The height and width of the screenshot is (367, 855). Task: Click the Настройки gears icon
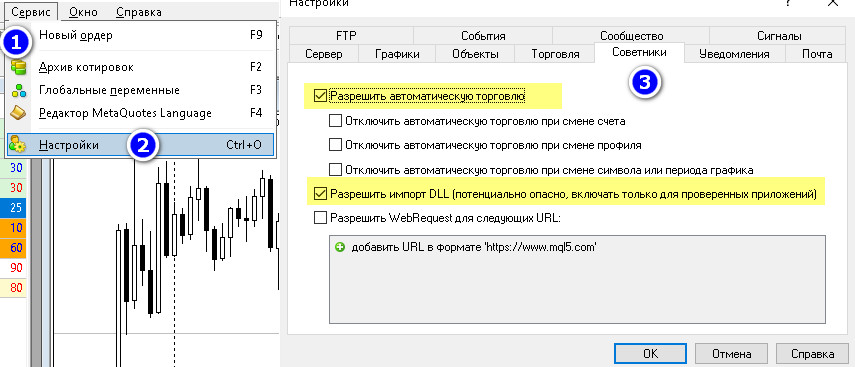click(18, 145)
